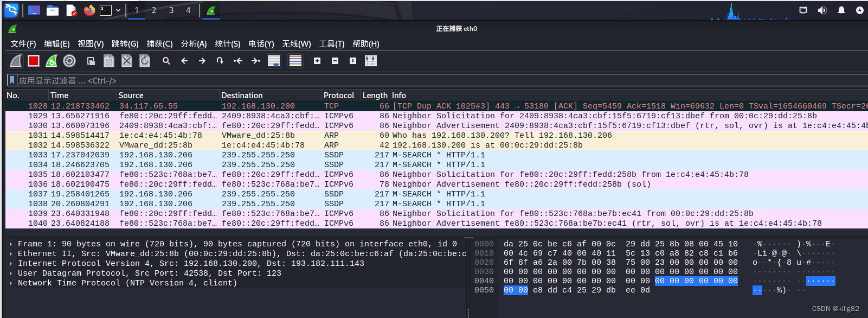868x318 pixels.
Task: Toggle auto-scroll during live capture
Action: tap(274, 61)
